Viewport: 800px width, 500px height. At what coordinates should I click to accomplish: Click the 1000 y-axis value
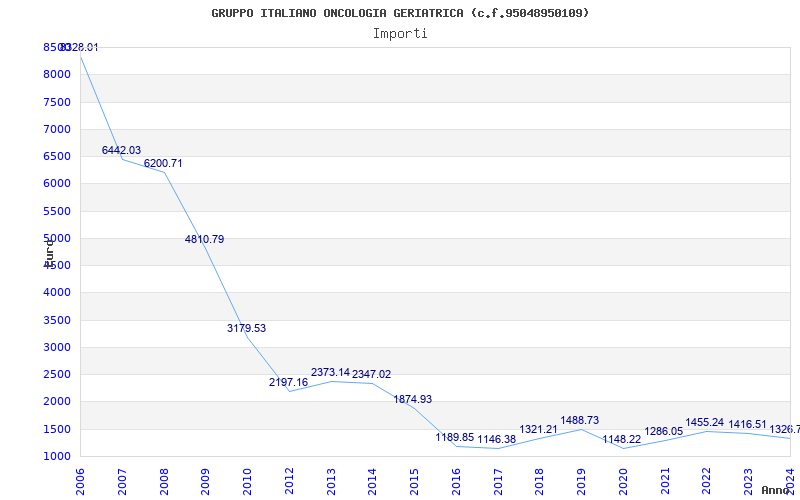[x=57, y=457]
